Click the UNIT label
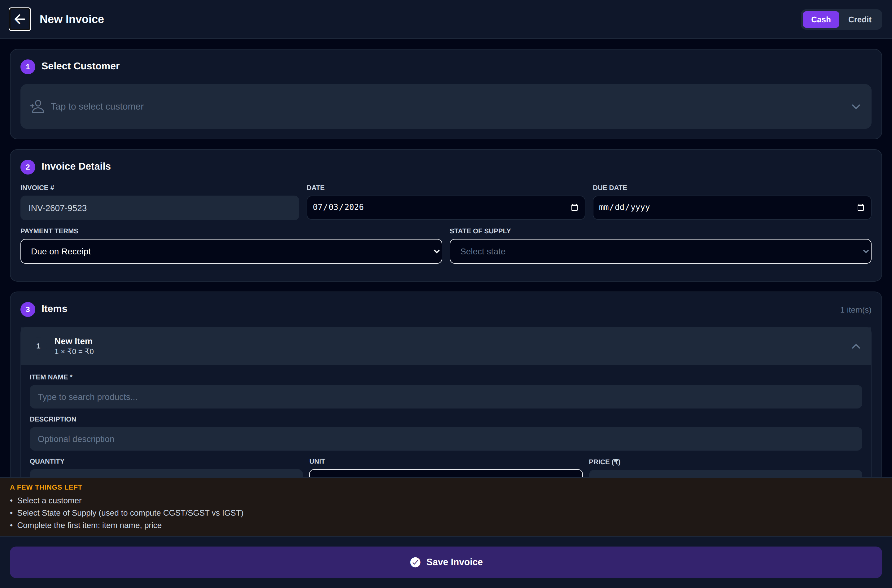The height and width of the screenshot is (588, 892). pos(317,461)
